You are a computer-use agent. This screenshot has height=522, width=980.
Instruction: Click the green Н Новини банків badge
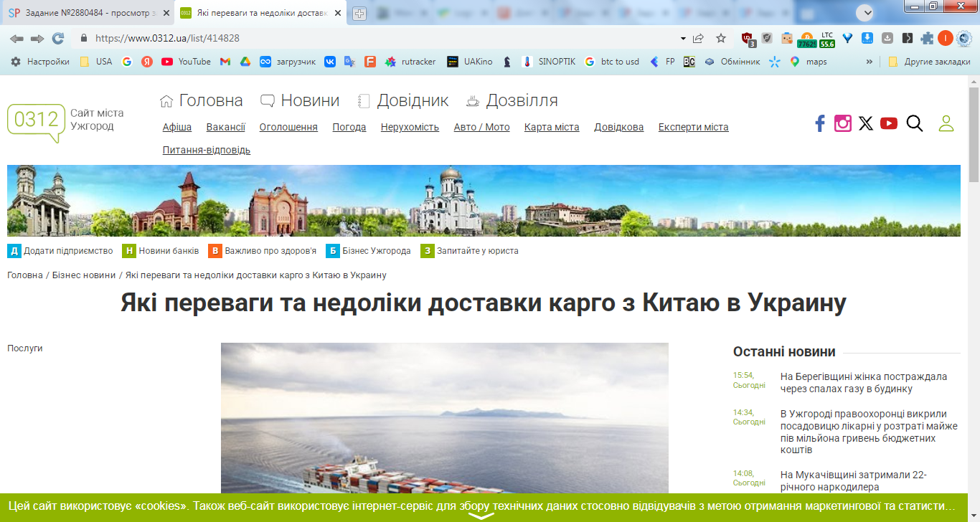tap(128, 251)
